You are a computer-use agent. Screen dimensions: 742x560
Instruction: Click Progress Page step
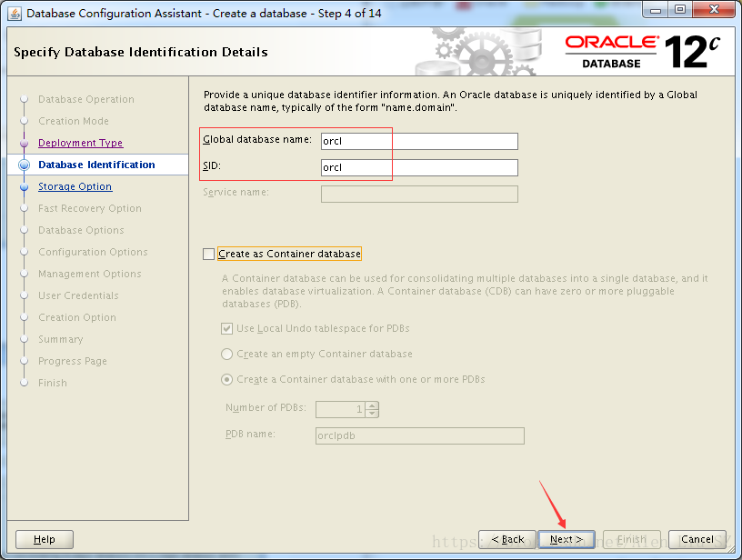click(73, 361)
